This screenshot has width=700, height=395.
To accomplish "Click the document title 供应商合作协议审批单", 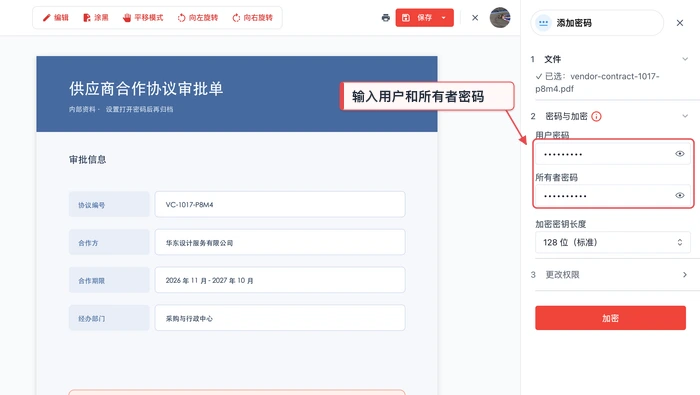I will (146, 89).
